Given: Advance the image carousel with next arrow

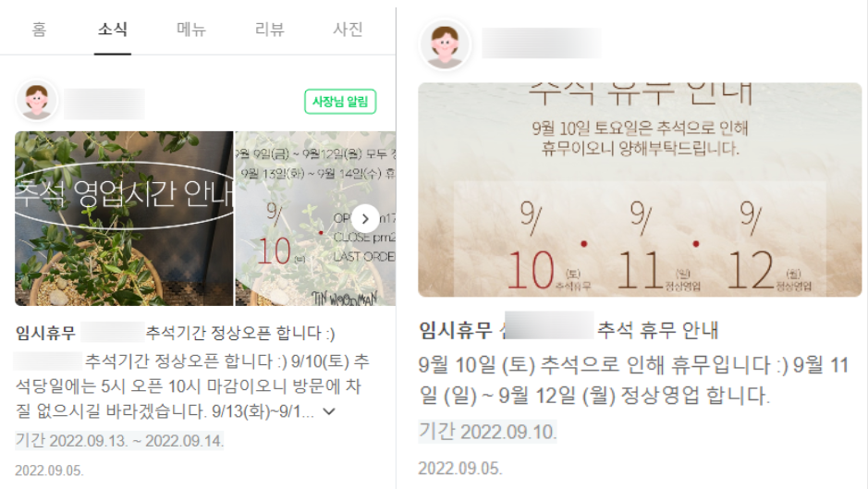Looking at the screenshot, I should 365,219.
